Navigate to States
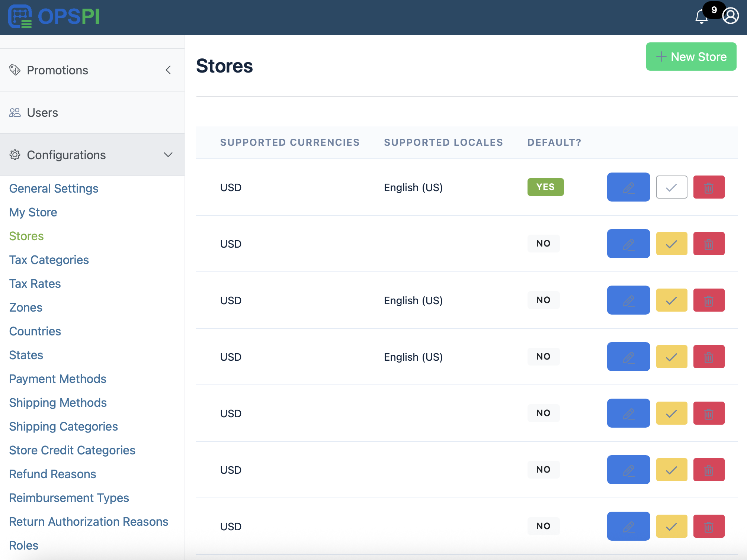The height and width of the screenshot is (560, 747). 26,355
